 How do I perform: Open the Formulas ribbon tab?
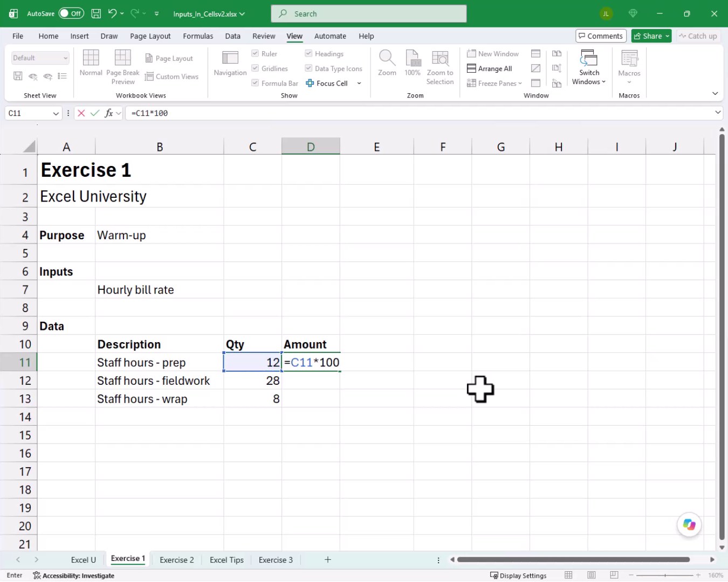pyautogui.click(x=198, y=36)
